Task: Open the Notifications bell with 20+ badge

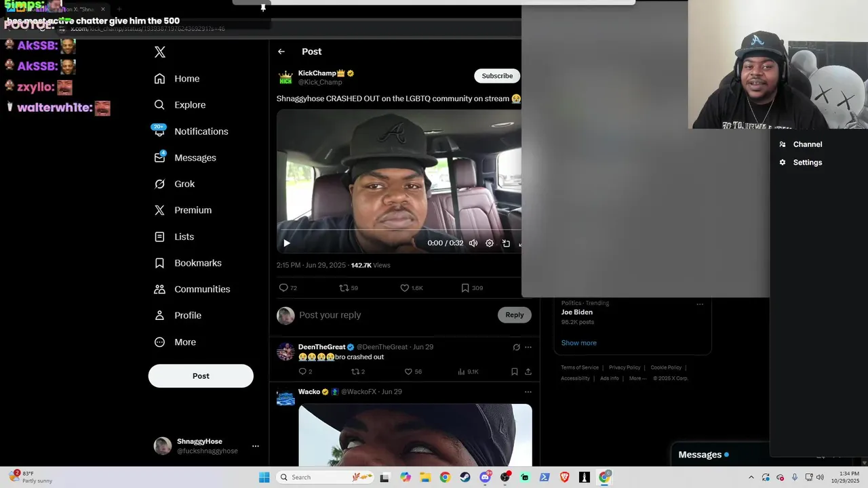Action: pos(159,131)
